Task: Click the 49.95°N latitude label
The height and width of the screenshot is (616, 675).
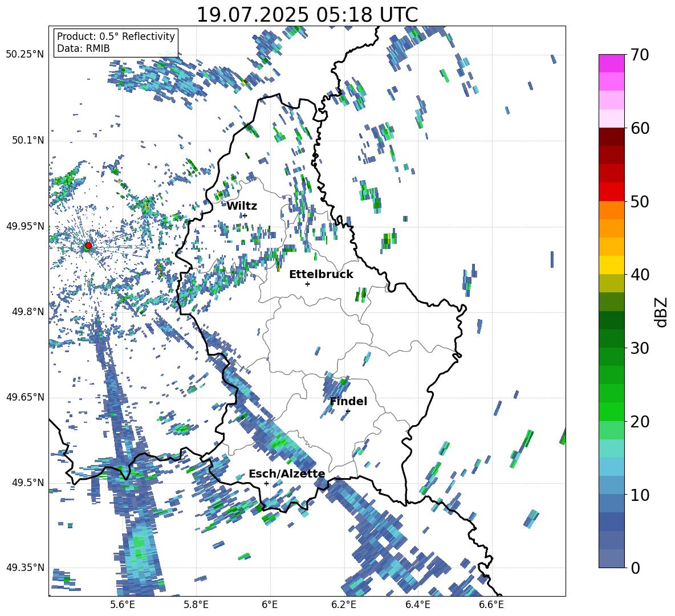Action: (x=25, y=226)
